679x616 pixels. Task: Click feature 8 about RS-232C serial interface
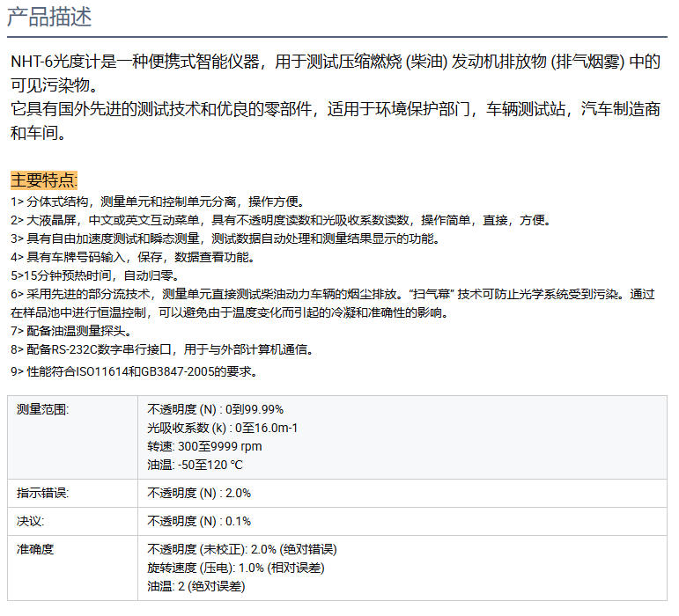(162, 349)
